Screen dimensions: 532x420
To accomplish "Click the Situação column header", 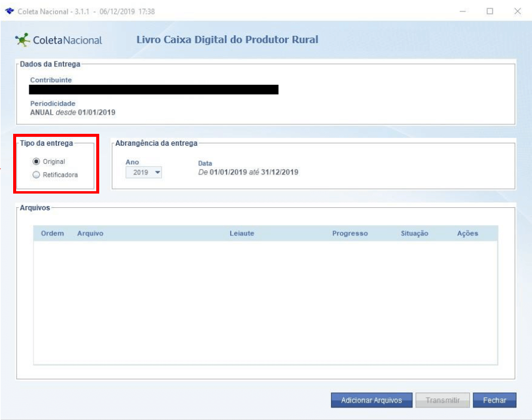I will 414,233.
